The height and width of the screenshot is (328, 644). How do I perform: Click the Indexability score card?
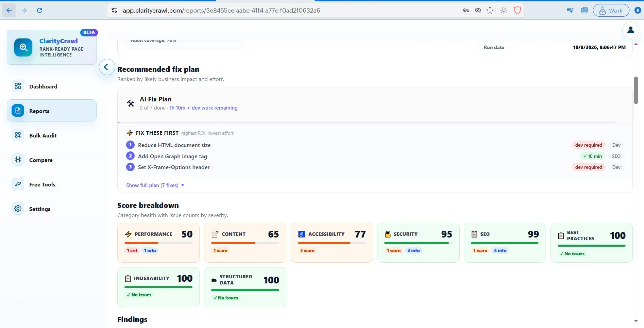(158, 287)
